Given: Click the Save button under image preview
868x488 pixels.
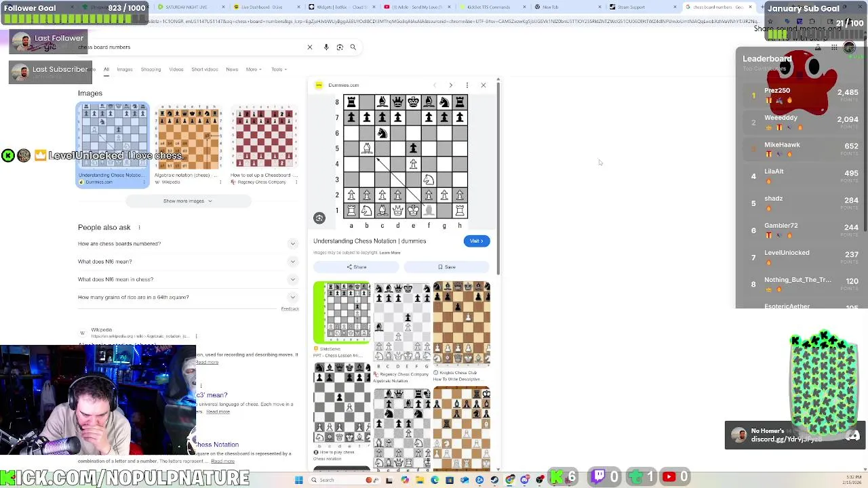Looking at the screenshot, I should coord(447,267).
